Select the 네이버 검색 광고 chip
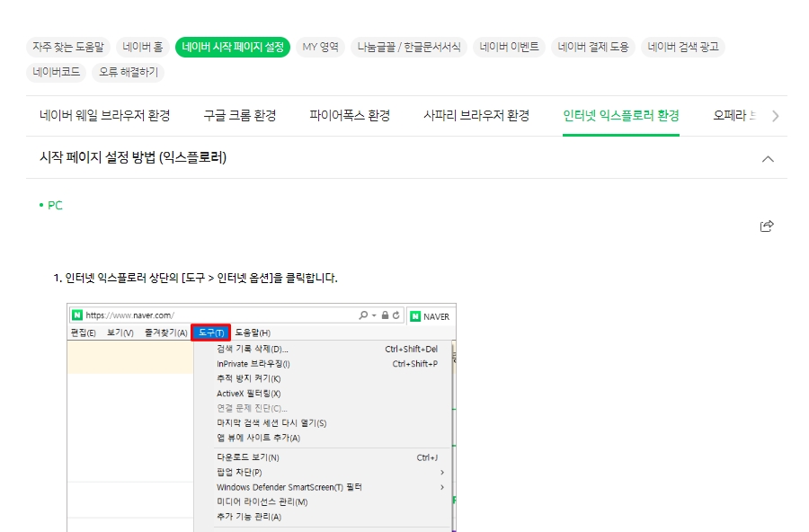The image size is (809, 532). (x=682, y=47)
